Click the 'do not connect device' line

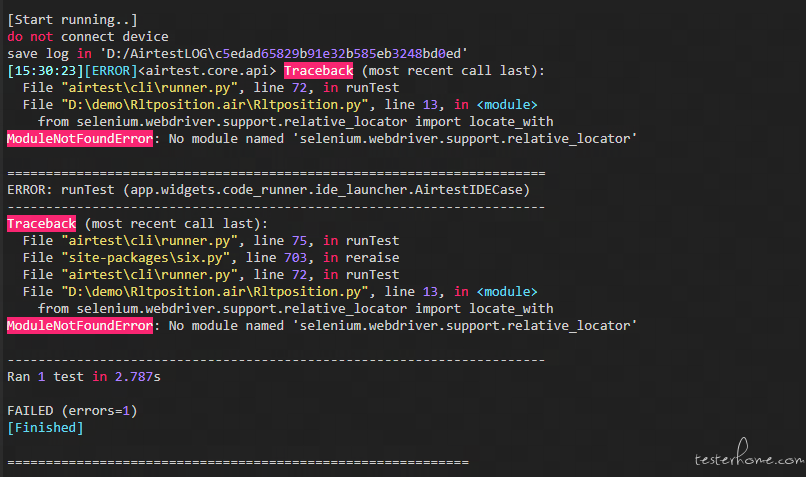point(88,37)
